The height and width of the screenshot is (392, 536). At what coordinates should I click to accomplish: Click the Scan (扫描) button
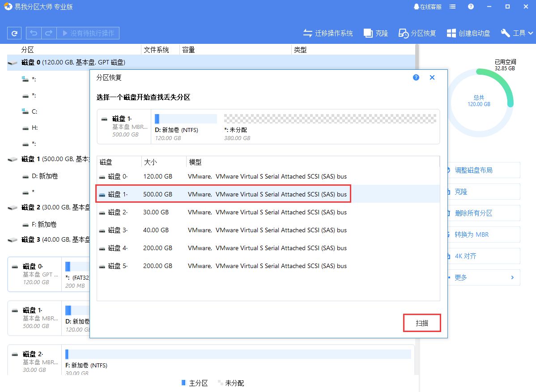(422, 323)
